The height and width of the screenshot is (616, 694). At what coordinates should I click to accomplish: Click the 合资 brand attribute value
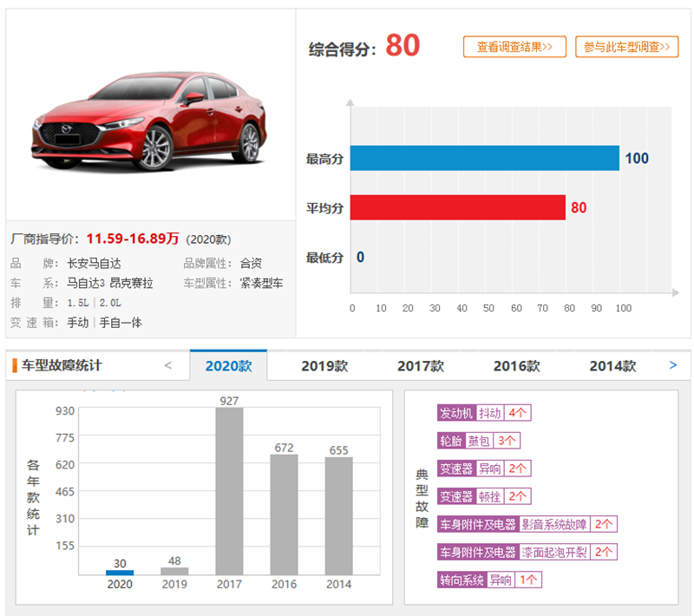point(251,263)
